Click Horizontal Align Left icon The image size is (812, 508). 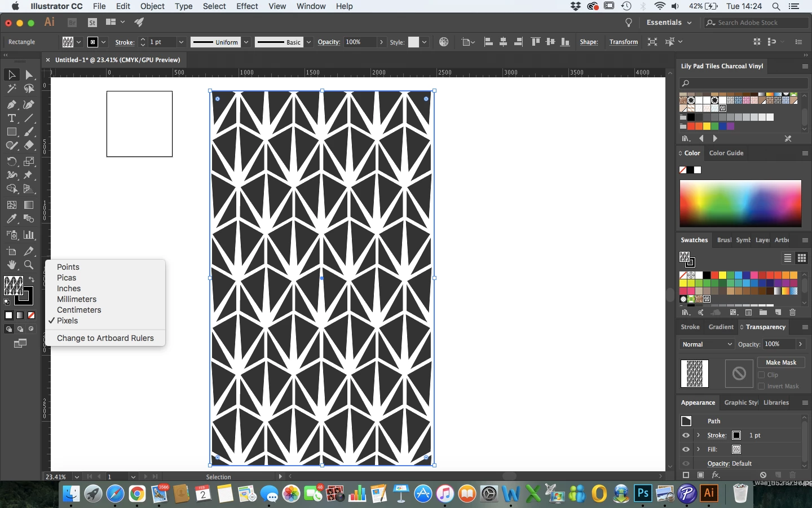click(x=488, y=42)
